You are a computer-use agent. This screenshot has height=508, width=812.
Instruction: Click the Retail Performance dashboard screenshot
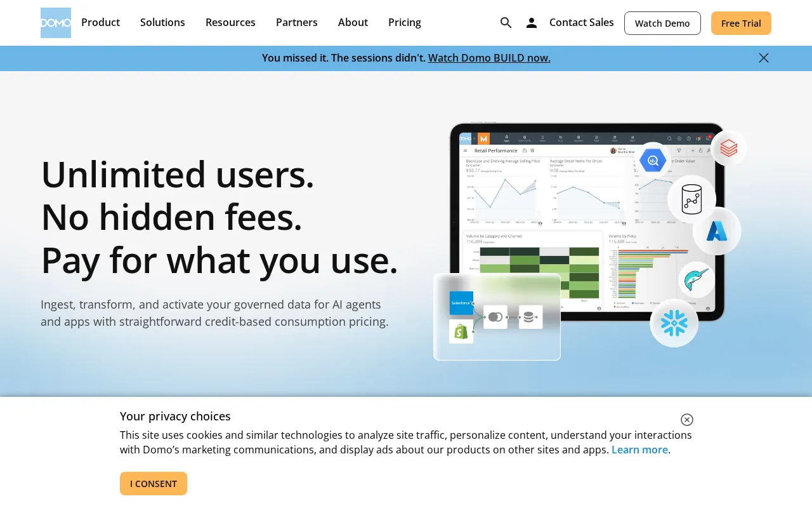(x=587, y=222)
